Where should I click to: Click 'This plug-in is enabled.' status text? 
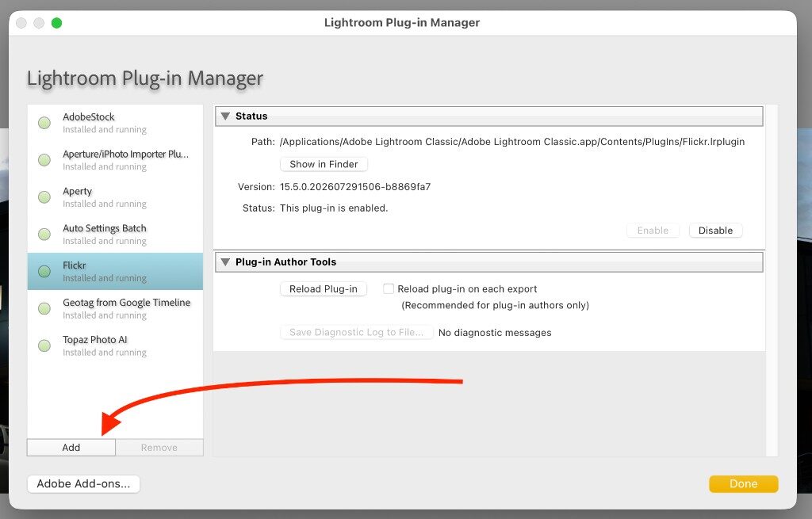click(x=334, y=208)
